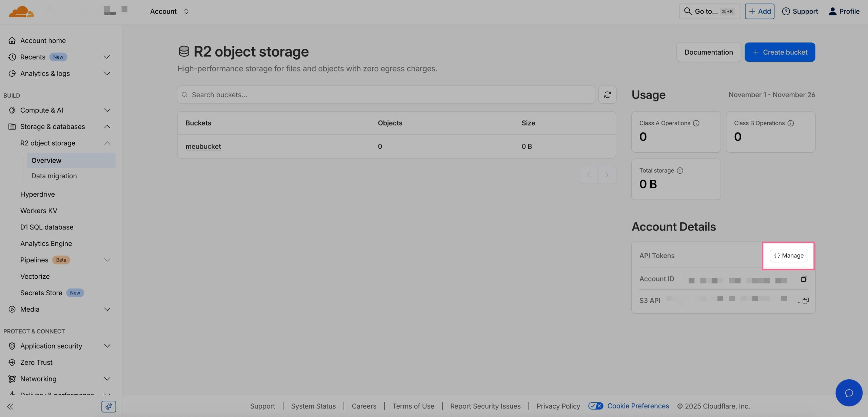
Task: Show Total storage info tooltip
Action: [x=680, y=171]
